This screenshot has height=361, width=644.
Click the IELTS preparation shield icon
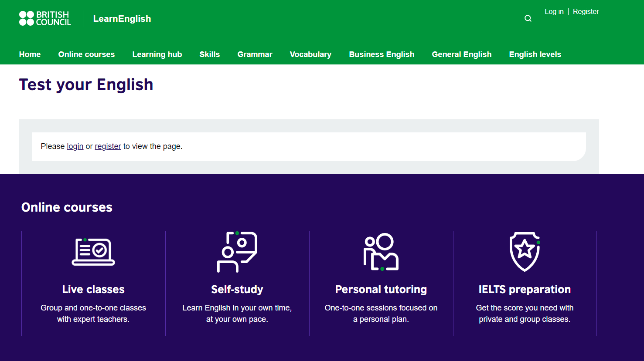tap(525, 252)
